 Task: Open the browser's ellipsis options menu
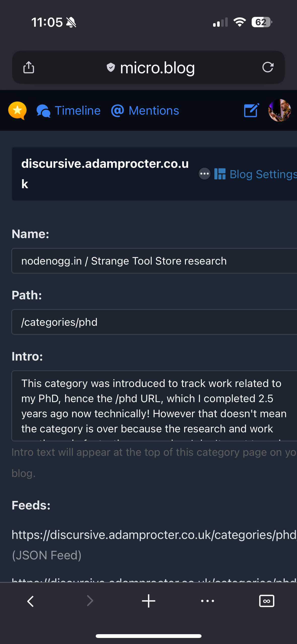pos(207,601)
